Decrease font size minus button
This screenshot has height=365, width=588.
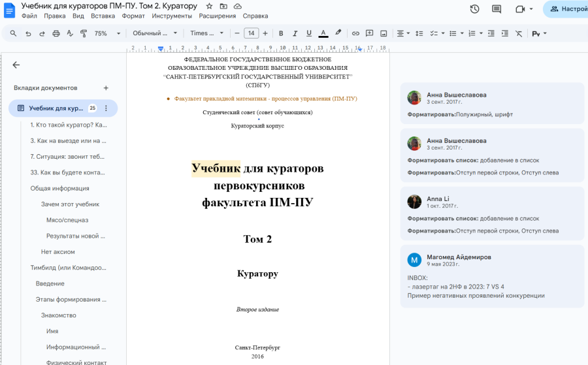(x=237, y=33)
